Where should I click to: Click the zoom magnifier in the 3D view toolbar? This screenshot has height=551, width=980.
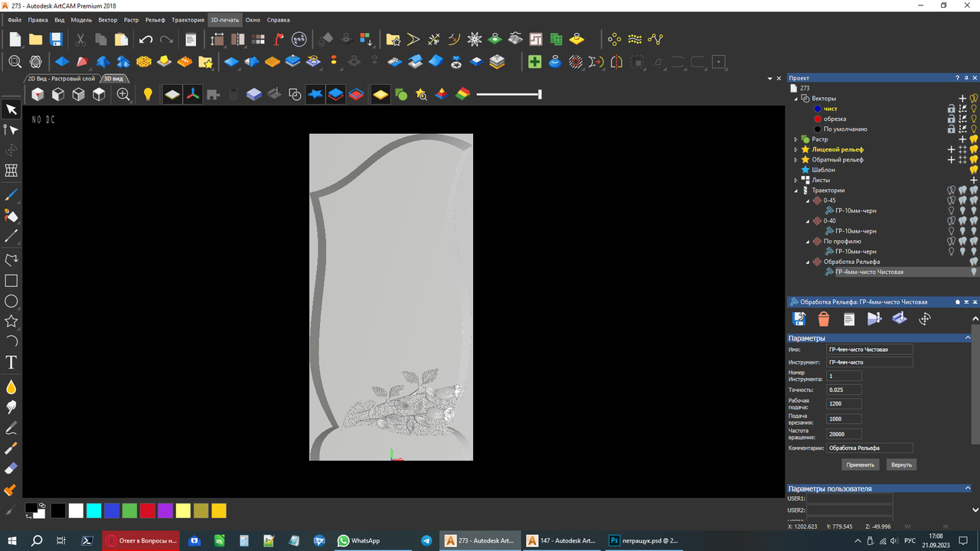123,94
